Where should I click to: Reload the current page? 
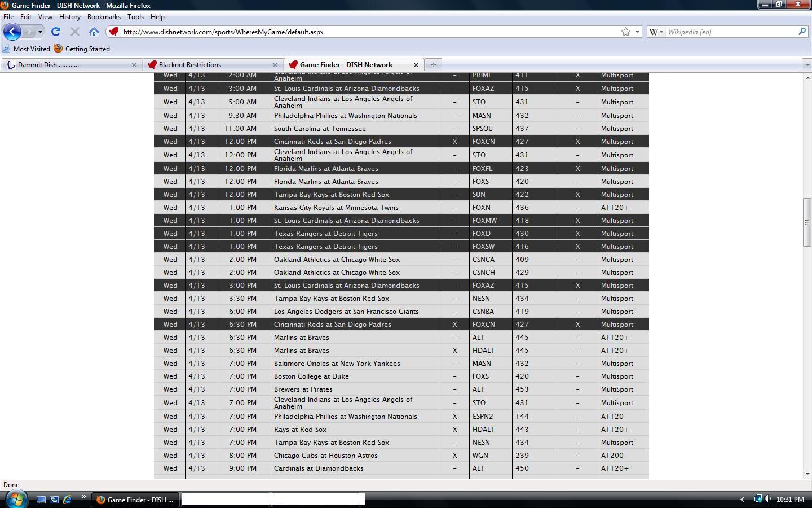tap(56, 32)
